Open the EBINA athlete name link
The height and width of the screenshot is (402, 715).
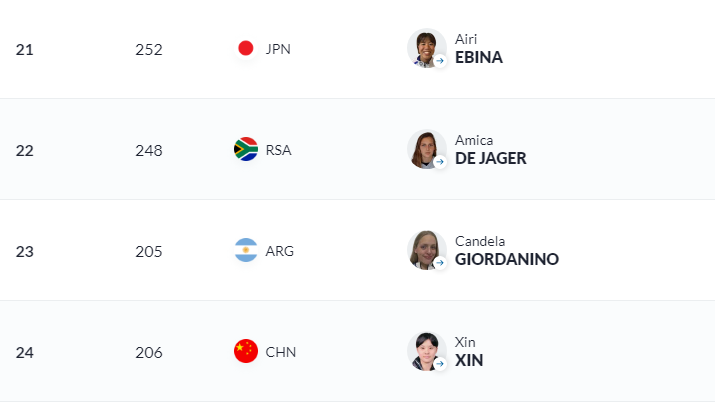click(479, 57)
